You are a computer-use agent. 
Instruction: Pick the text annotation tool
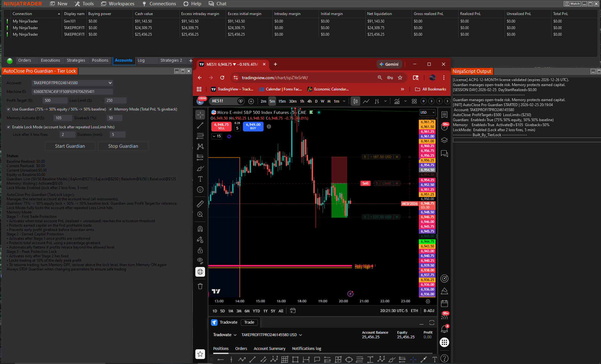tap(200, 179)
